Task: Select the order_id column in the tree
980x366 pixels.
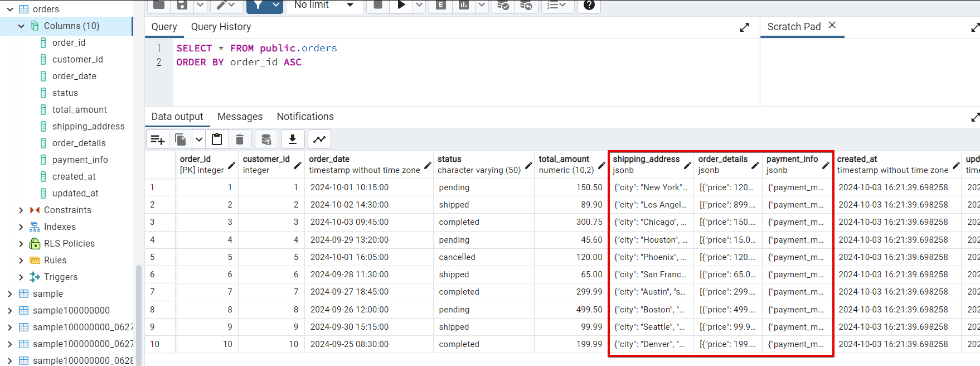Action: point(69,42)
